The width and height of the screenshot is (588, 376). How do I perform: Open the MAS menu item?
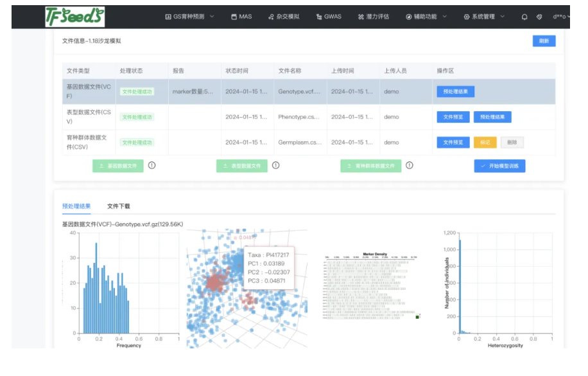pyautogui.click(x=241, y=17)
